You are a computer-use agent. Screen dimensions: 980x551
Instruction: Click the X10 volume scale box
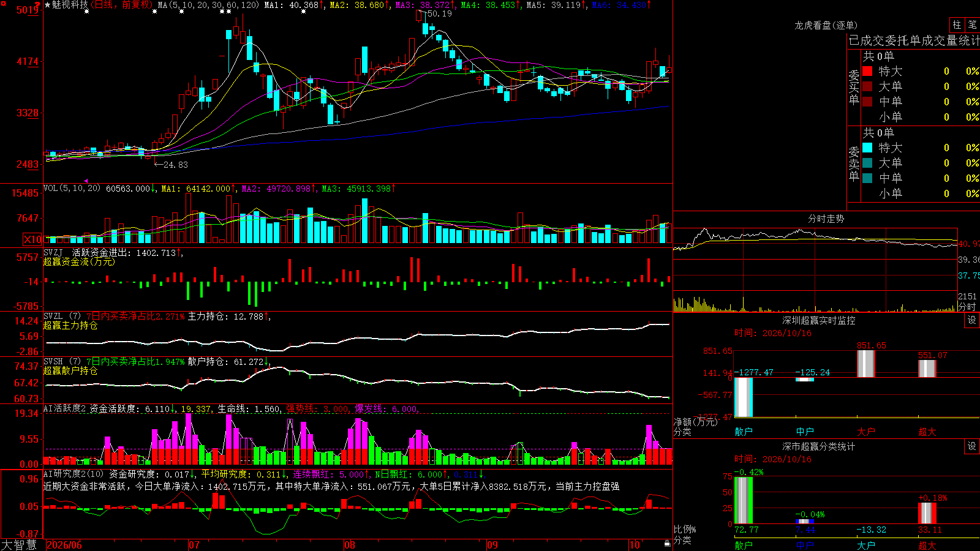32,239
